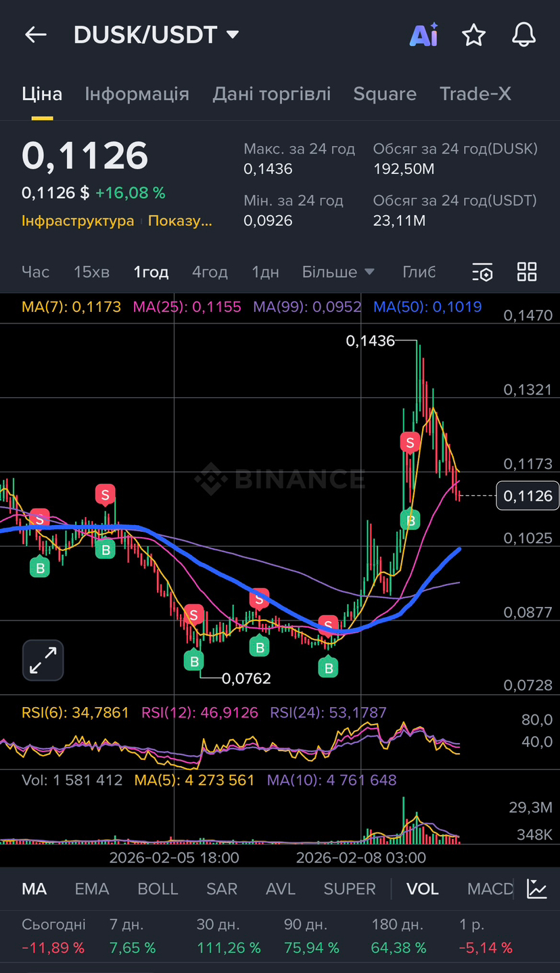Viewport: 560px width, 973px height.
Task: Select the 1дн timeframe
Action: pos(265,272)
